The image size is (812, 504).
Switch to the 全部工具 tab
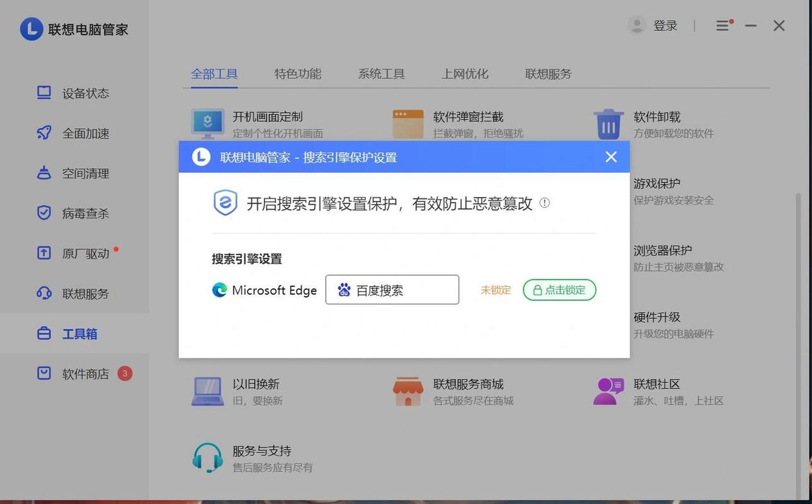[x=214, y=74]
